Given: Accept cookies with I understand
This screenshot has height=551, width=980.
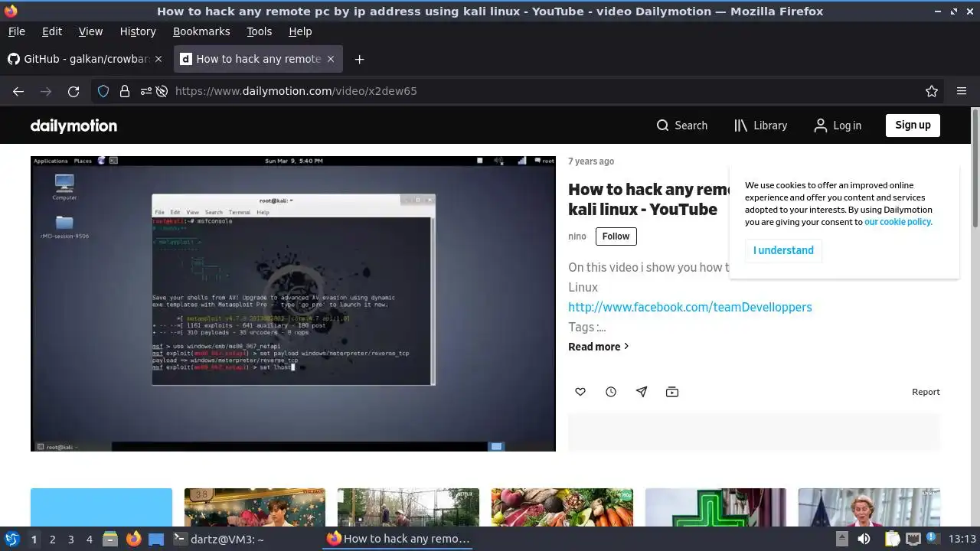Looking at the screenshot, I should coord(783,250).
